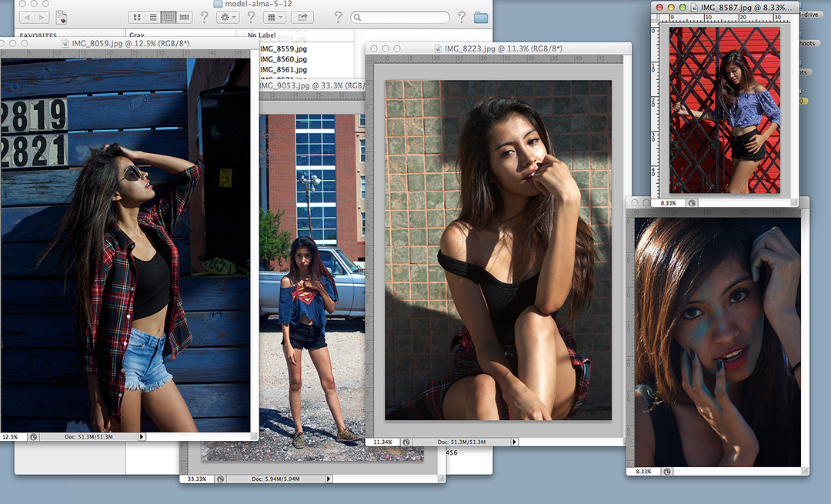
Task: Switch Finder to Cover Flow view
Action: click(185, 18)
